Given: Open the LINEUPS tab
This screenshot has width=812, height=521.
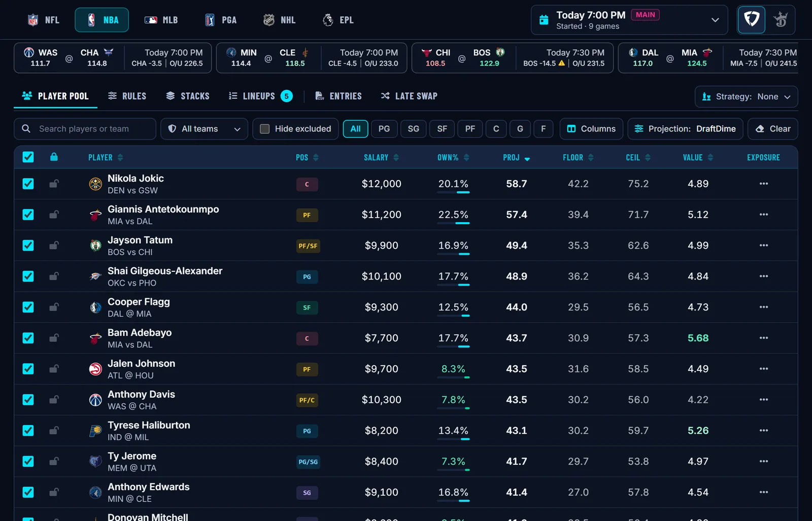Looking at the screenshot, I should point(260,96).
